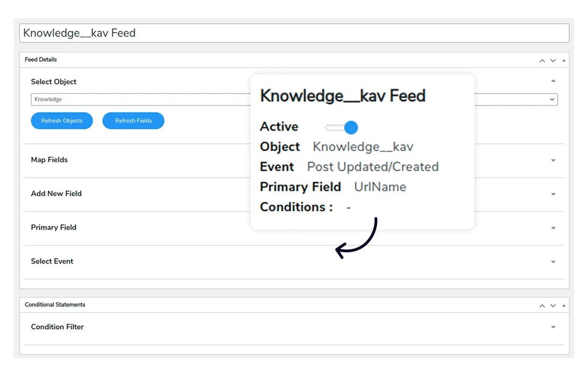Expand the Primary Field section
Image resolution: width=588 pixels, height=375 pixels.
553,228
